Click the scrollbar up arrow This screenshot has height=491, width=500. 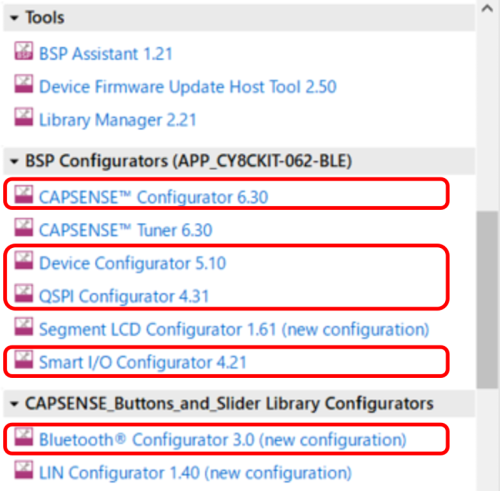487,8
